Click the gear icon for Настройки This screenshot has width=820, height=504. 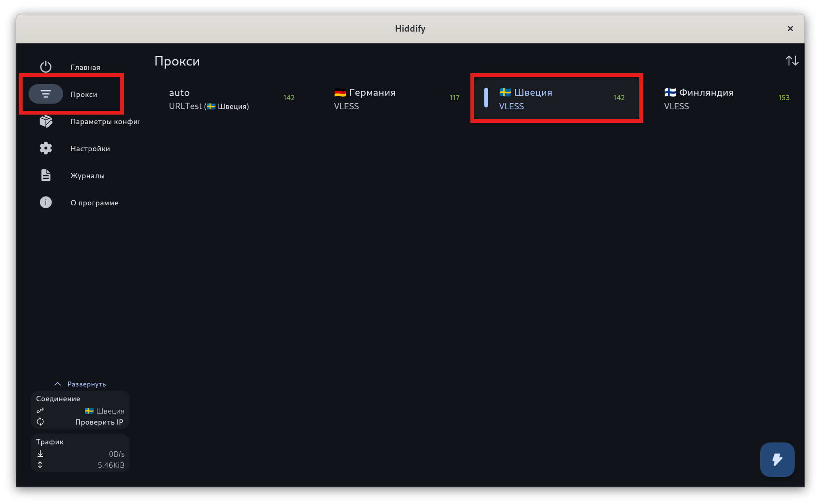point(46,148)
